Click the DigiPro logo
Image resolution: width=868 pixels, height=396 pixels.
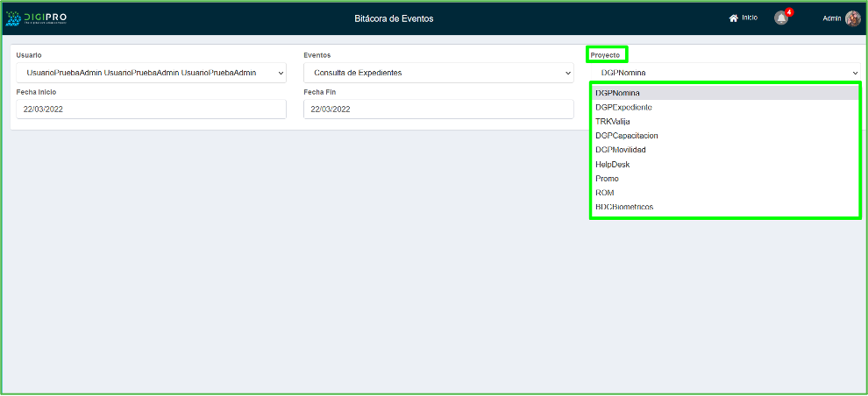[x=37, y=18]
